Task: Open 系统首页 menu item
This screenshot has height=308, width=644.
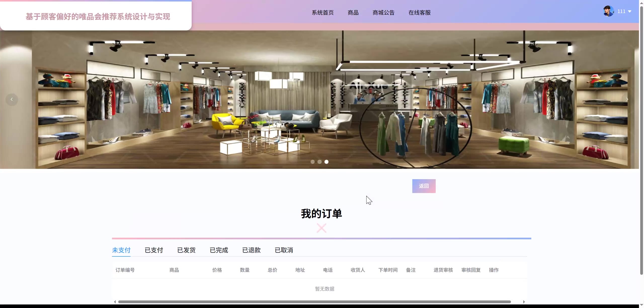Action: [x=323, y=13]
